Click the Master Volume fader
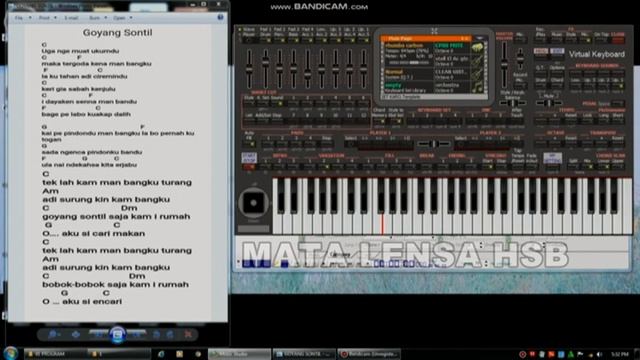Image resolution: width=640 pixels, height=360 pixels. [x=505, y=63]
